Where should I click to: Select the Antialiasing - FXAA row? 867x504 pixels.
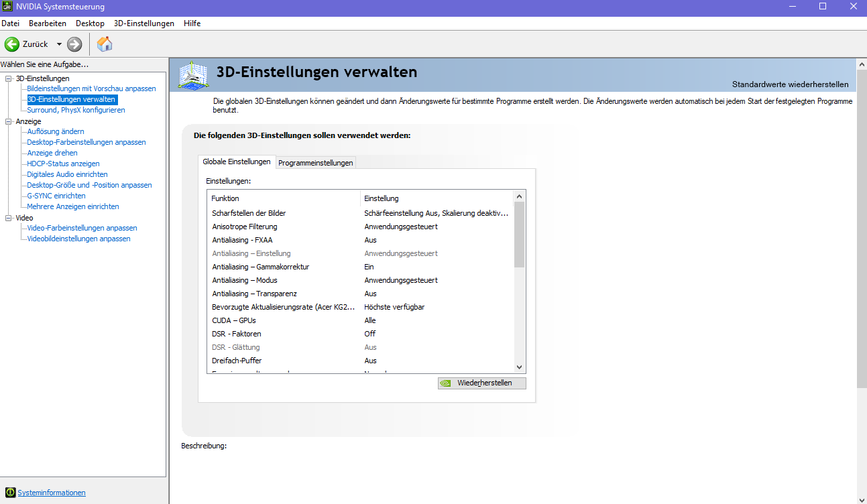coord(361,240)
